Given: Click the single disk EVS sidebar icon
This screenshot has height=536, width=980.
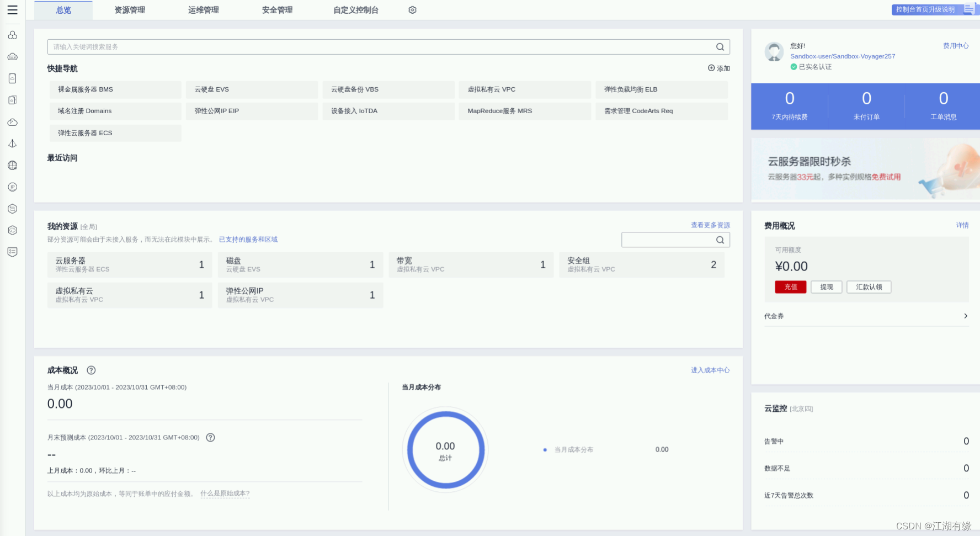Looking at the screenshot, I should [x=12, y=78].
